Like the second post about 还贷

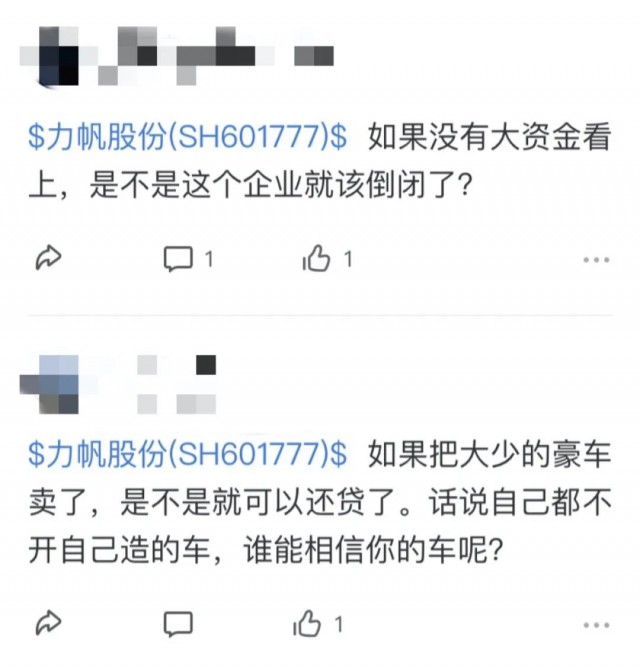[307, 624]
